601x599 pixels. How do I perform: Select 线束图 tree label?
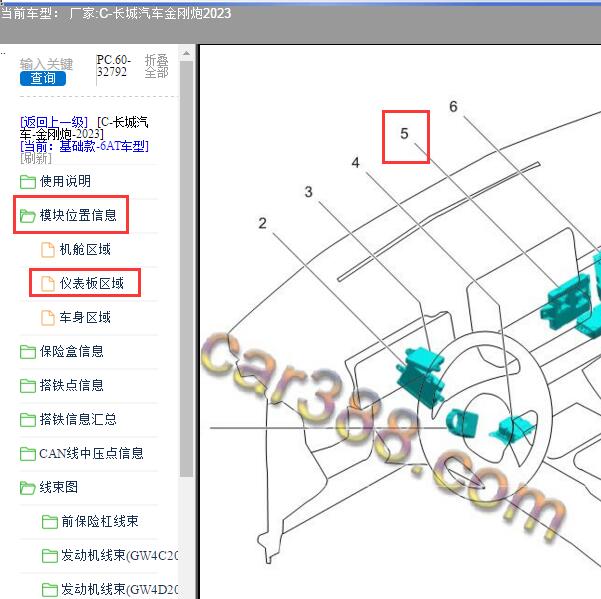tap(59, 487)
